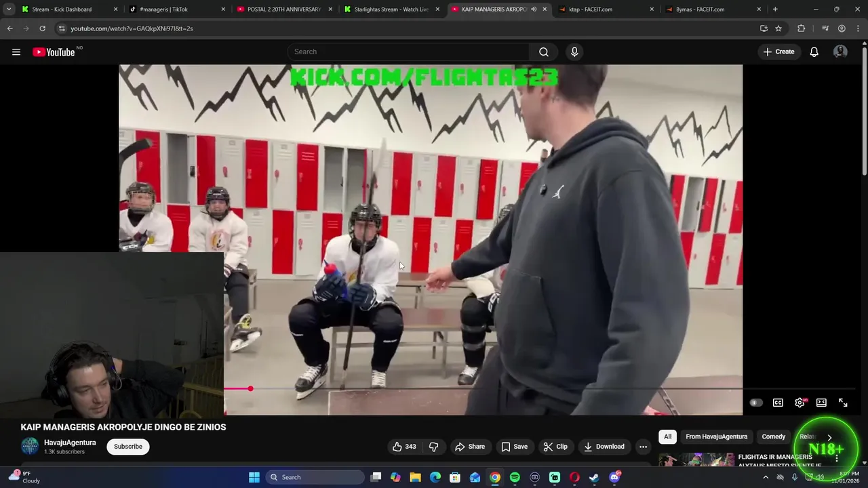
Task: Reload the page
Action: coord(42,28)
